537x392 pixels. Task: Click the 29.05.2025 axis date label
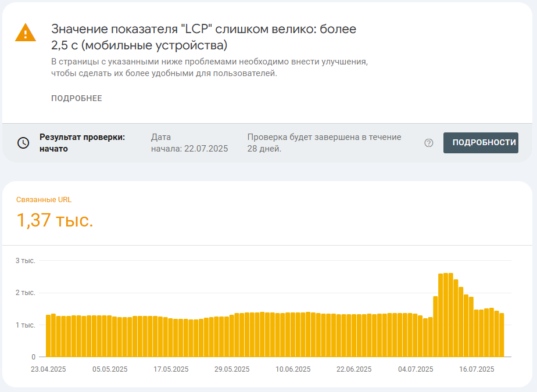tap(232, 369)
